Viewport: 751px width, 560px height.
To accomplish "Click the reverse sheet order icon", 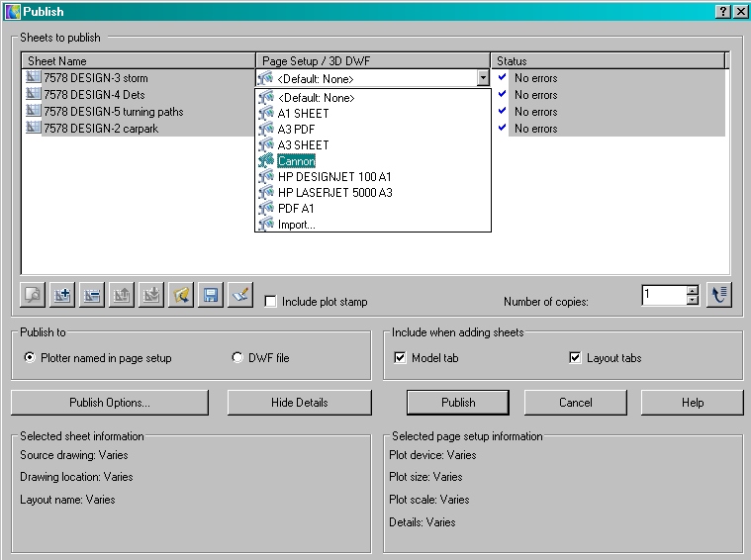I will tap(718, 295).
